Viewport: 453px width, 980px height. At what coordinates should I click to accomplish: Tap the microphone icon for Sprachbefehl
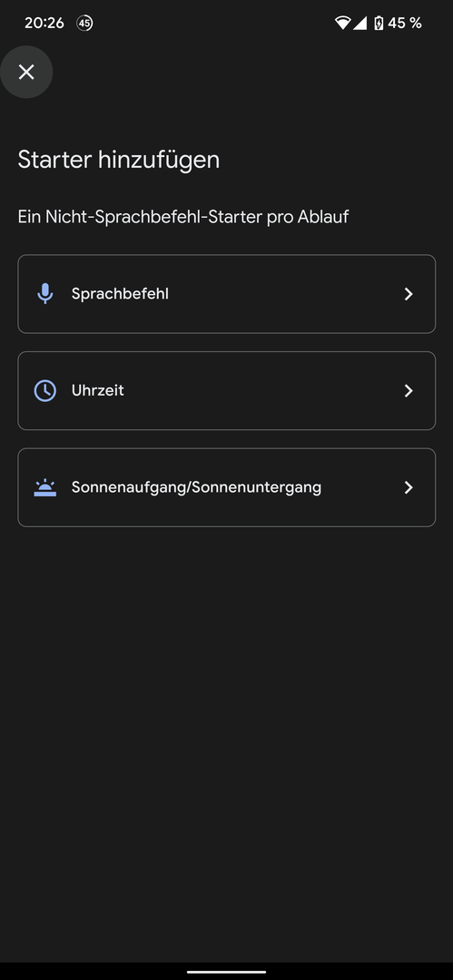point(45,294)
